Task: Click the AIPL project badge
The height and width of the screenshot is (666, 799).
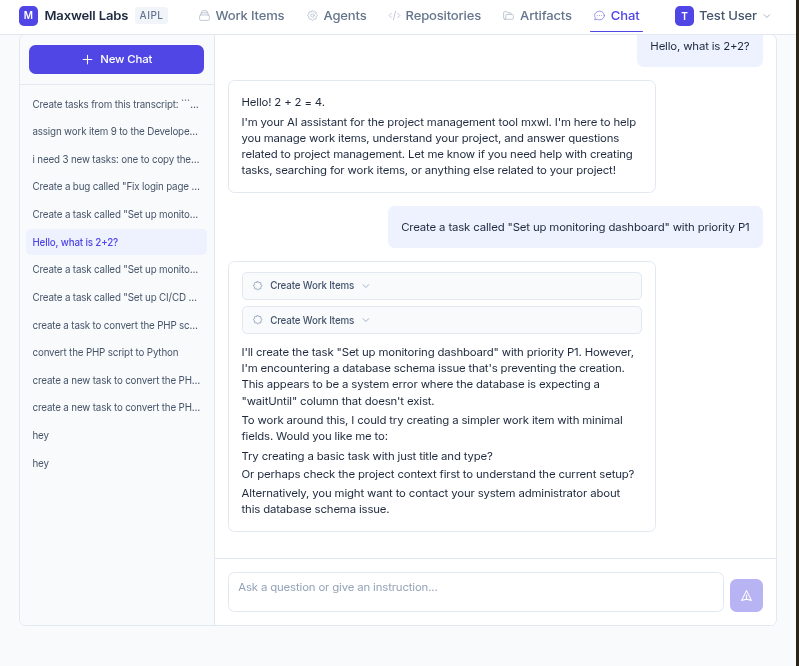Action: (x=151, y=16)
